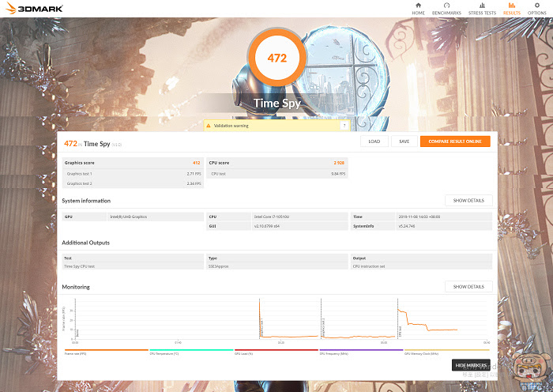This screenshot has width=553, height=392.
Task: Select the Graphics test 2 row
Action: point(133,183)
